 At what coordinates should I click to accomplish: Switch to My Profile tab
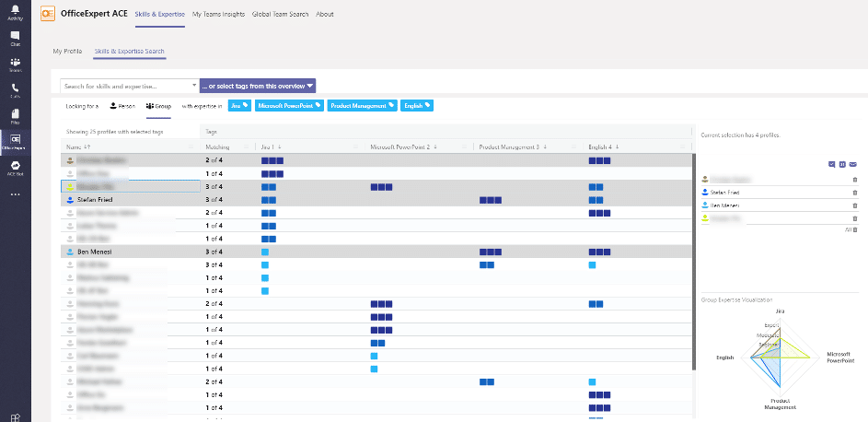(67, 52)
